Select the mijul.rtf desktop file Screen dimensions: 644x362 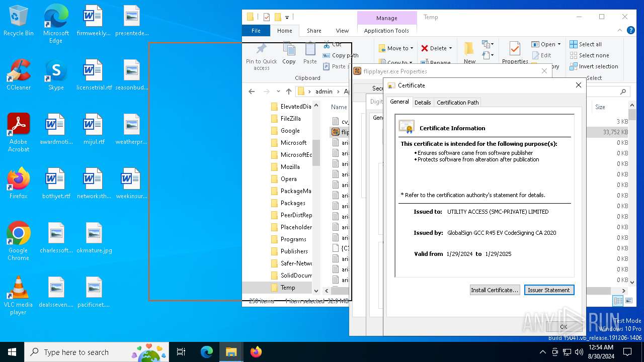click(94, 129)
